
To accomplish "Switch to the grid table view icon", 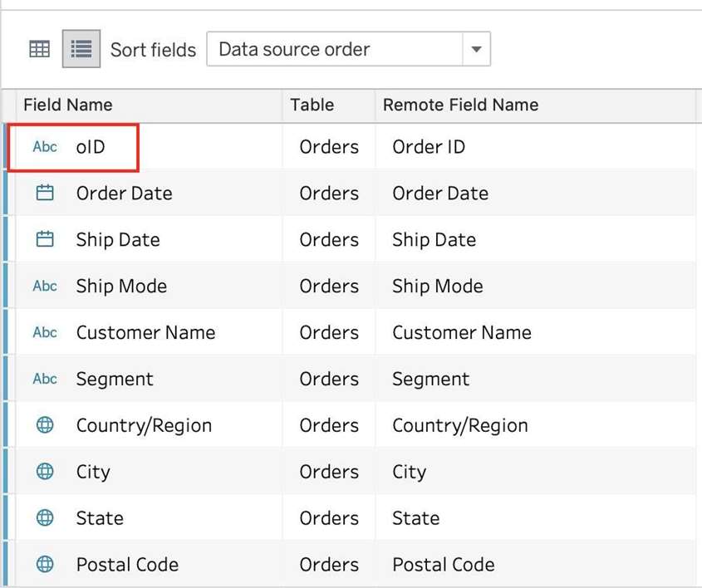I will tap(39, 49).
